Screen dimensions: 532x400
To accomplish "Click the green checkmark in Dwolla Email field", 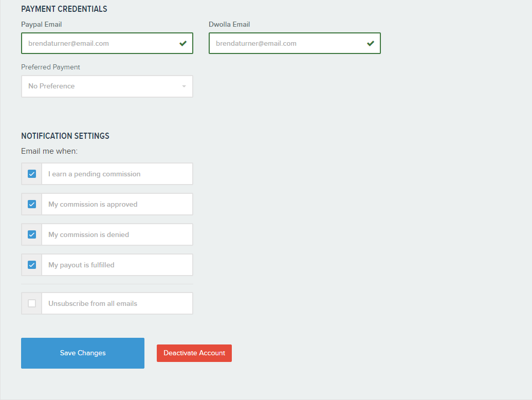I will coord(371,43).
